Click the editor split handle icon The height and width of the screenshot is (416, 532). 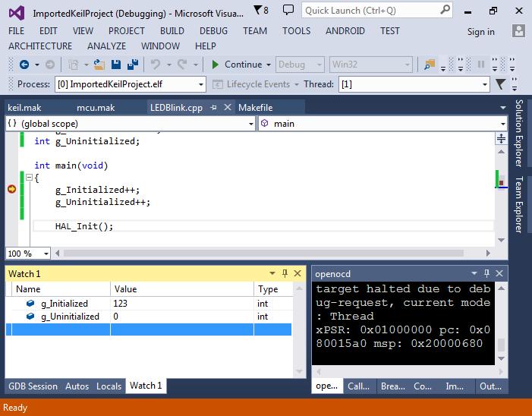pos(501,138)
